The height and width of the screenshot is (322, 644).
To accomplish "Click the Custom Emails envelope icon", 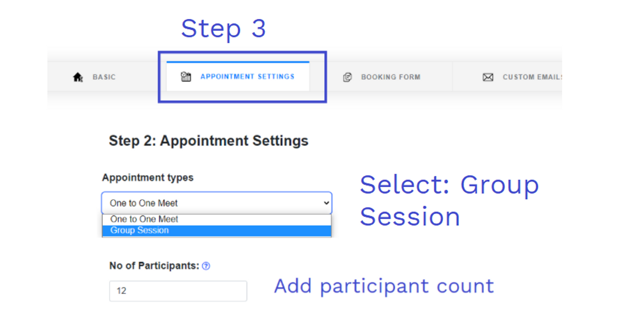I will pos(488,77).
